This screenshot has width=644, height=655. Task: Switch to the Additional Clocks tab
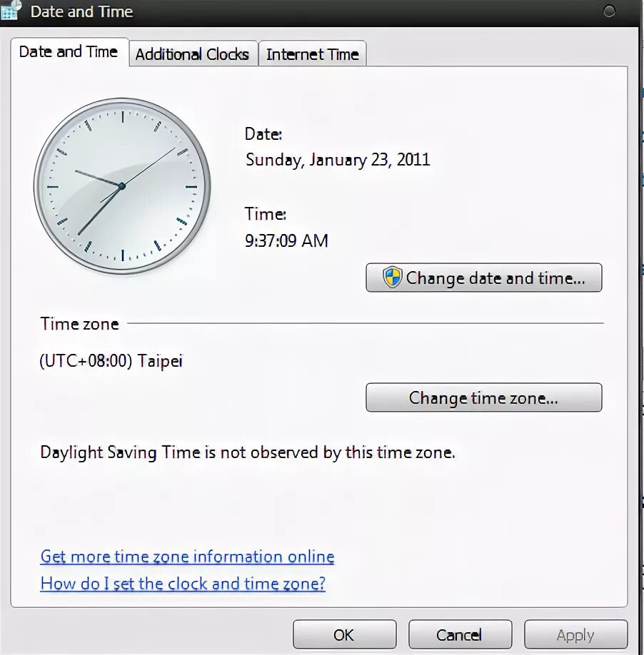[193, 54]
